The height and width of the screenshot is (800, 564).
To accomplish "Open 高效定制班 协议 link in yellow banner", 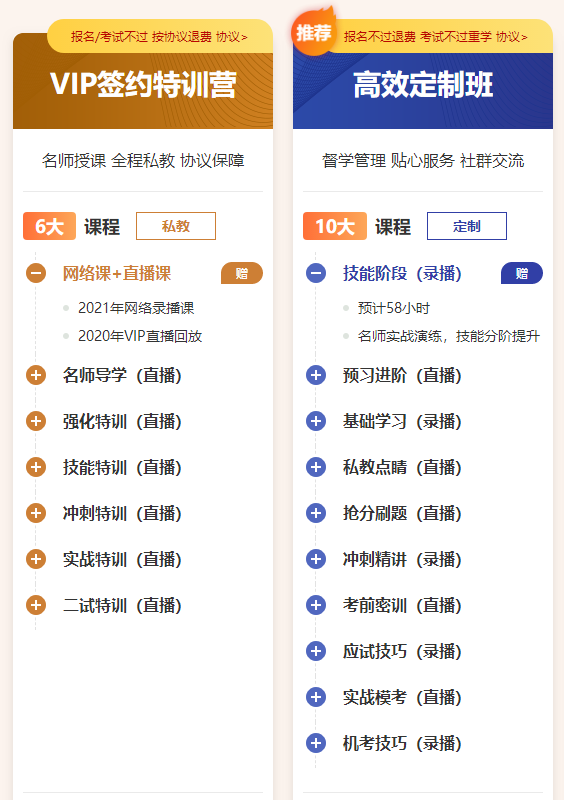I will click(x=511, y=37).
